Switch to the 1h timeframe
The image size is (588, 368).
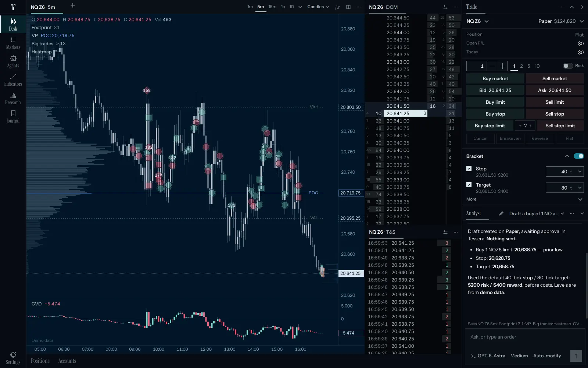click(283, 7)
